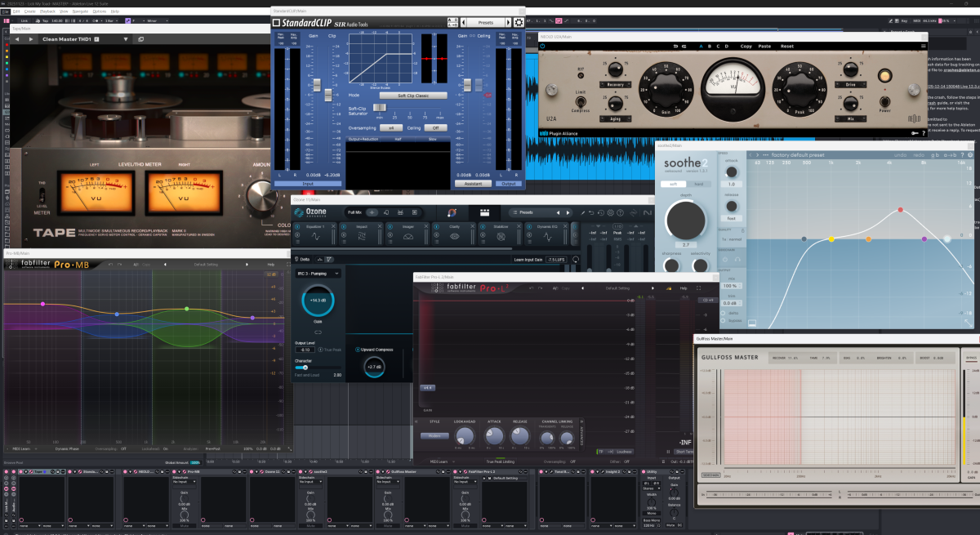
Task: Select the Clarity module in Ozone
Action: (454, 234)
